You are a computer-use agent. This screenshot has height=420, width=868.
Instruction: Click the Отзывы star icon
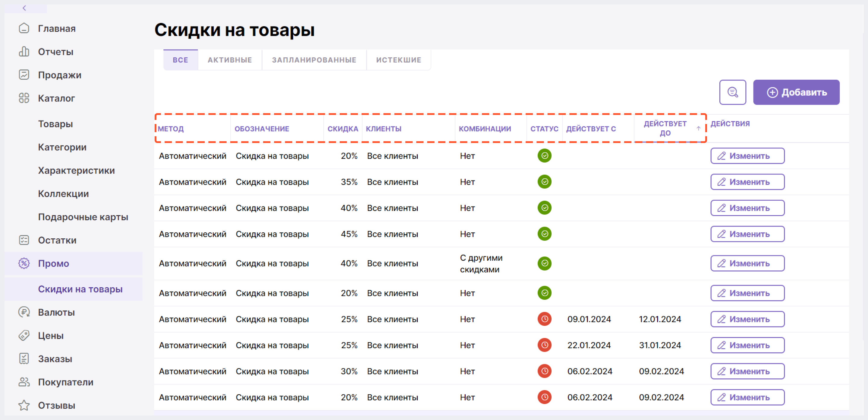(x=24, y=406)
